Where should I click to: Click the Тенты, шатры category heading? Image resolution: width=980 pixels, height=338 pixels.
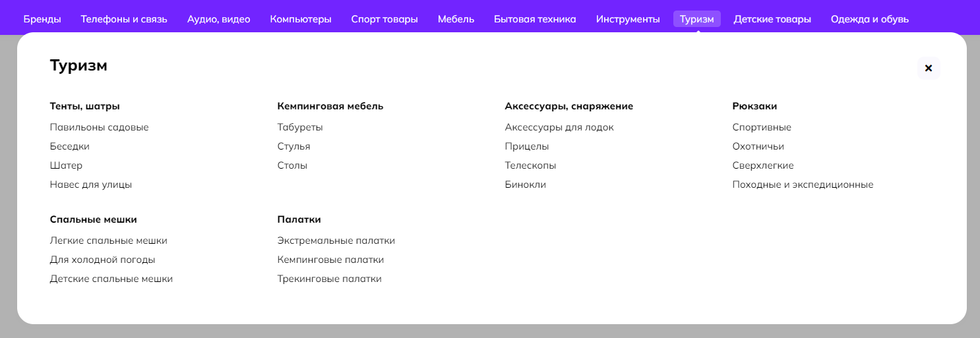(x=84, y=106)
